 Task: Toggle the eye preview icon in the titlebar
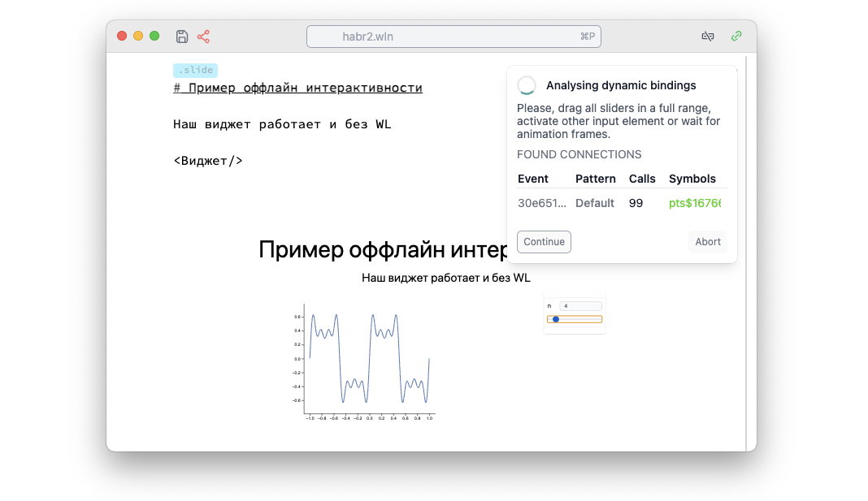[x=708, y=36]
